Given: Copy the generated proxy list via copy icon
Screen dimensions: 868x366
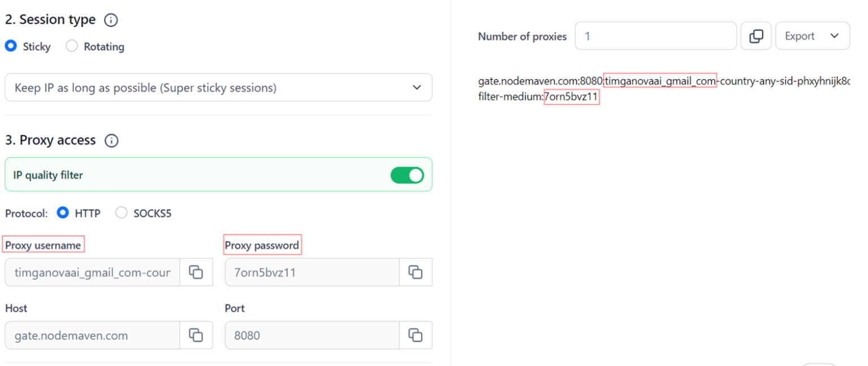Looking at the screenshot, I should point(756,36).
